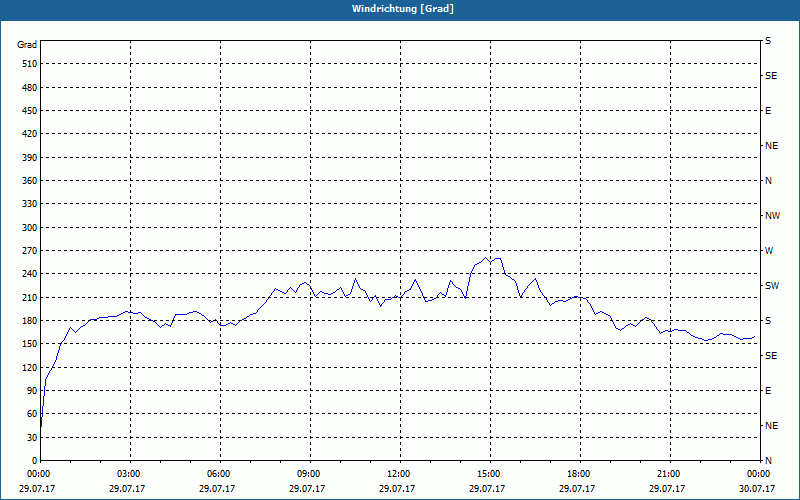This screenshot has width=800, height=500.
Task: Click the 480 y-axis value
Action: [30, 88]
